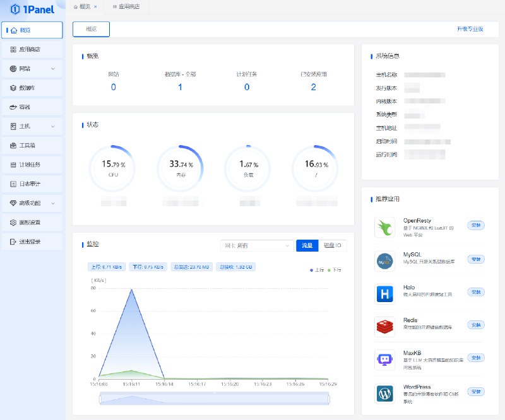Close the 概览 top tab
Viewport: 505px width, 420px height.
[95, 7]
